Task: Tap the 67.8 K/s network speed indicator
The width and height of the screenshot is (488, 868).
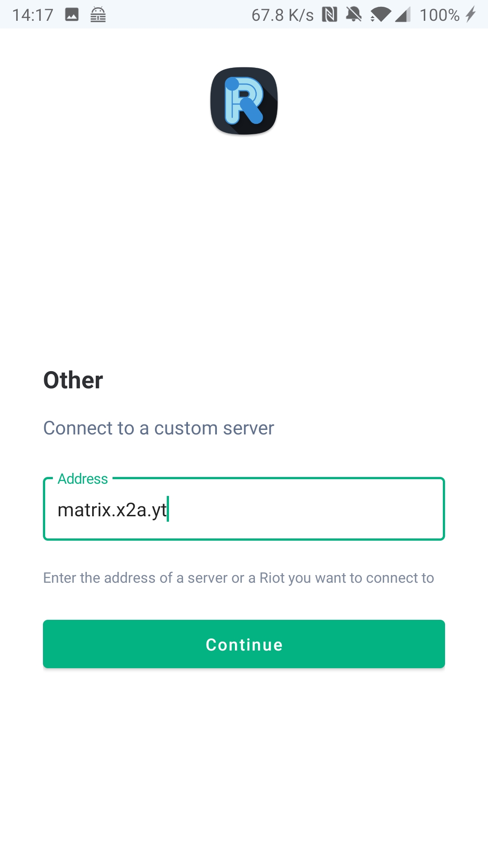Action: pos(282,15)
